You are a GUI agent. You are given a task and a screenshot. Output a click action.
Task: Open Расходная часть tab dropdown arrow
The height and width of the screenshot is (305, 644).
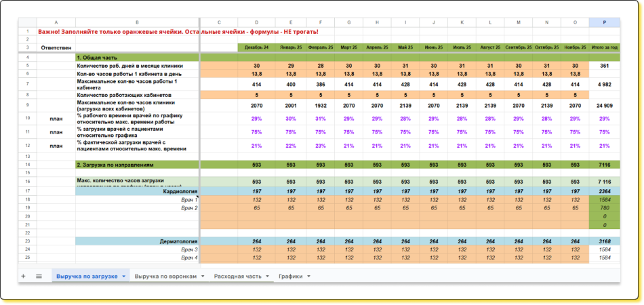pos(268,277)
